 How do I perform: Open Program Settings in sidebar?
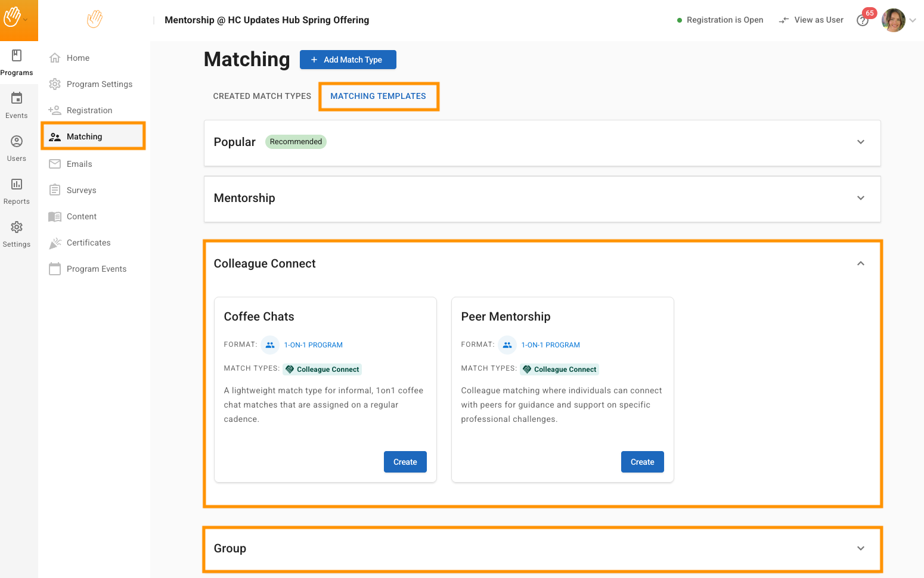(99, 84)
